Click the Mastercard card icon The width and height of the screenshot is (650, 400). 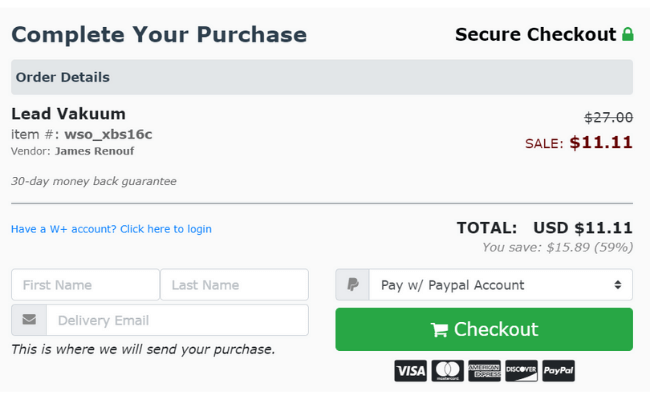pyautogui.click(x=447, y=371)
